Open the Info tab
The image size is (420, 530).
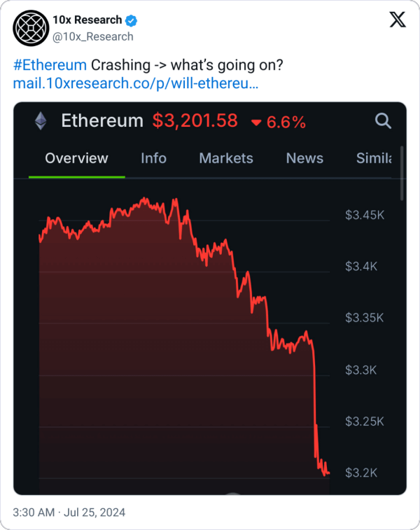[x=153, y=158]
